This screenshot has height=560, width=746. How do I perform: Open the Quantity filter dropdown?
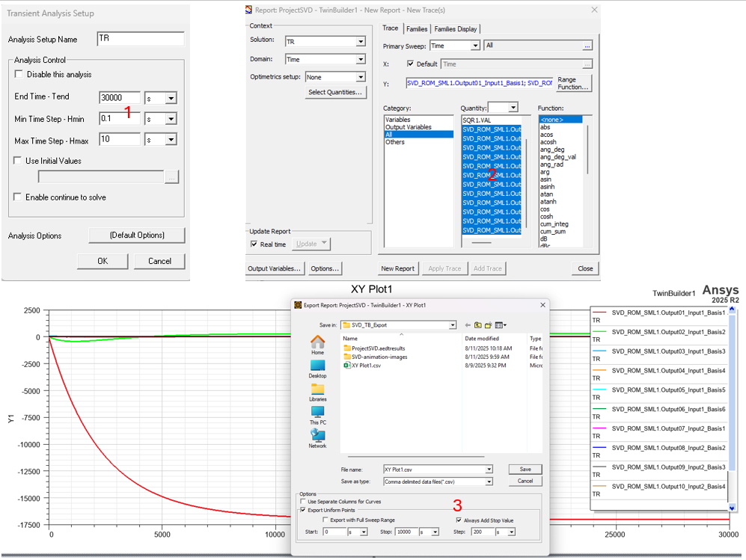(x=513, y=108)
